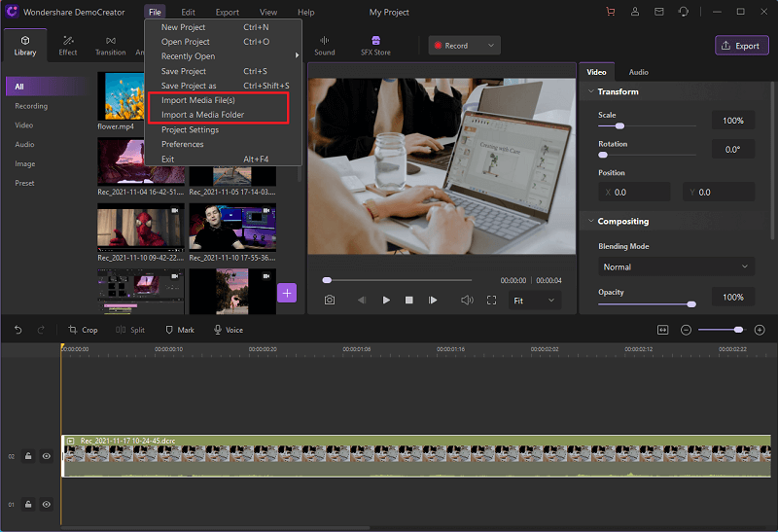Screen dimensions: 778x532
Task: Fit timeline to window icon
Action: pyautogui.click(x=663, y=330)
